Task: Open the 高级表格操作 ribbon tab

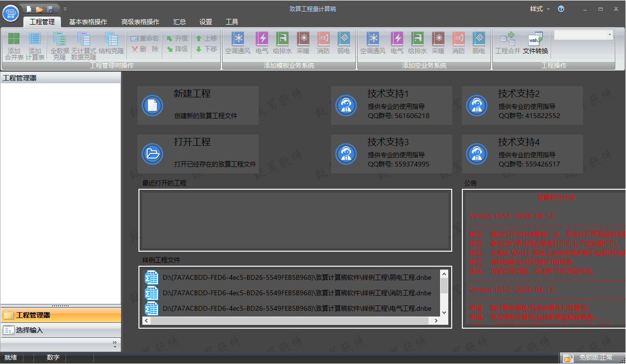Action: 140,22
